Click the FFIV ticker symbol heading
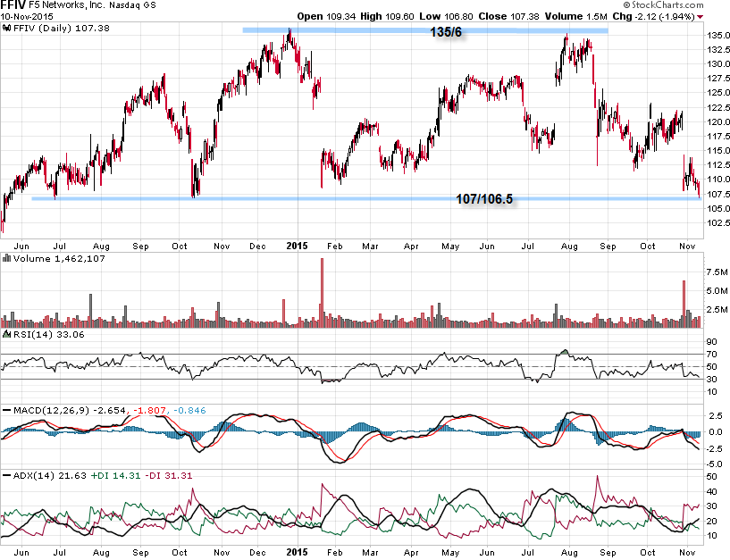730x560 pixels. (x=13, y=5)
